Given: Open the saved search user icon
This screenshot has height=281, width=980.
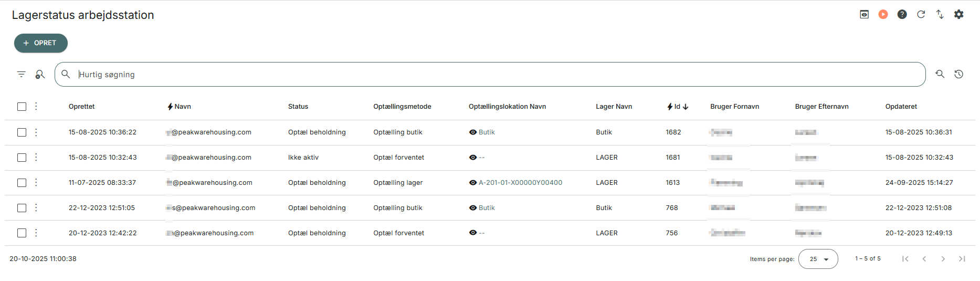Looking at the screenshot, I should 40,75.
